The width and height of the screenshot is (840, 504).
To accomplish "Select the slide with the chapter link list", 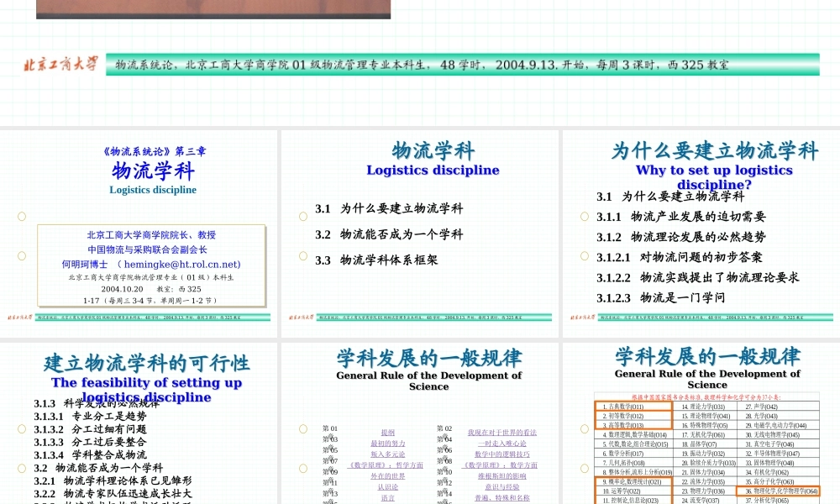I will click(x=420, y=423).
